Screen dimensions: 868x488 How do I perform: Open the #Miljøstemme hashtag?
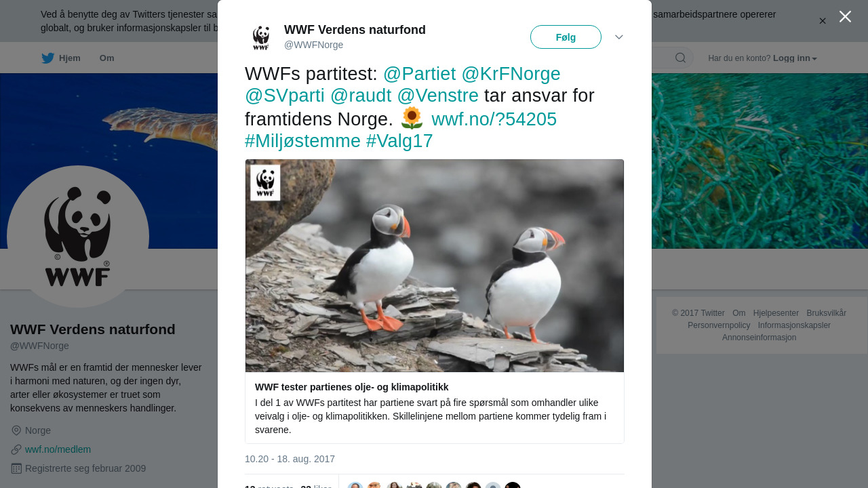point(302,141)
